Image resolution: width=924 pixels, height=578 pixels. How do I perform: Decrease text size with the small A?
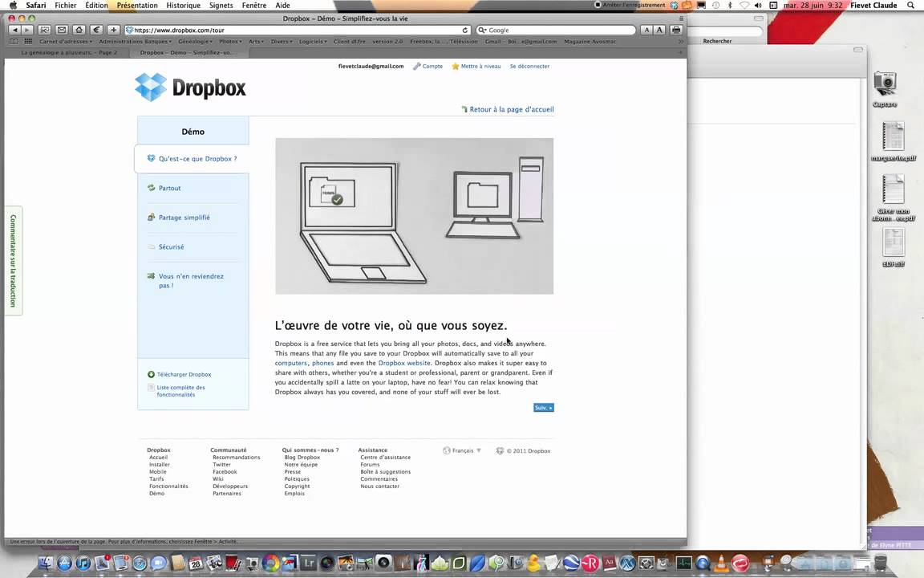point(646,30)
